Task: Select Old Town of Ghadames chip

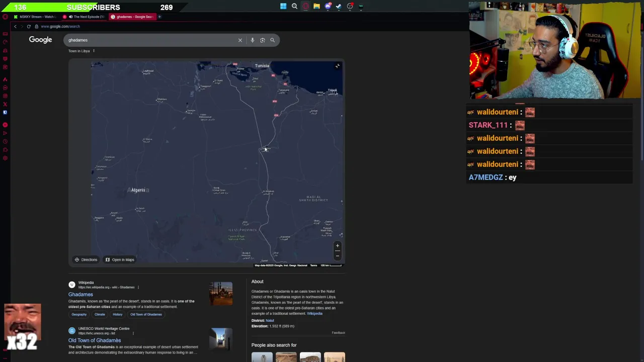Action: tap(146, 314)
